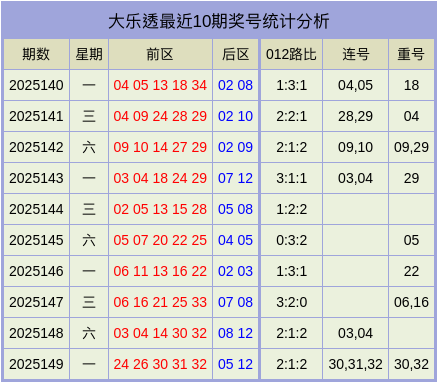
Task: Click repeat numbers 06,16
Action: coord(411,302)
